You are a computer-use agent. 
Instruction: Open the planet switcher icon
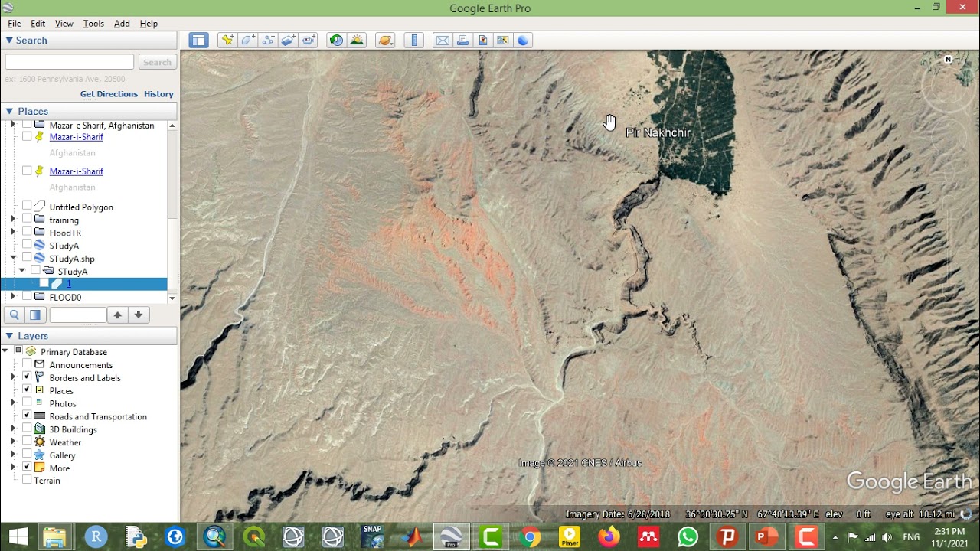[385, 41]
